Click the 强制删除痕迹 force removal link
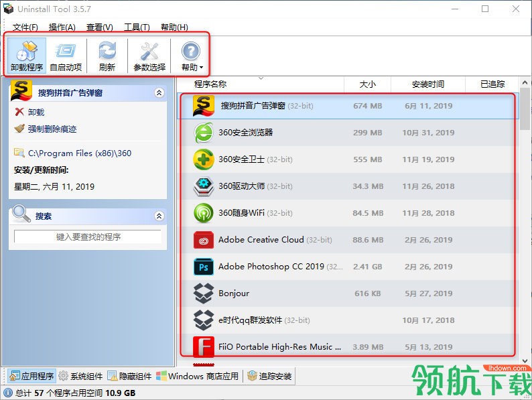 point(52,129)
